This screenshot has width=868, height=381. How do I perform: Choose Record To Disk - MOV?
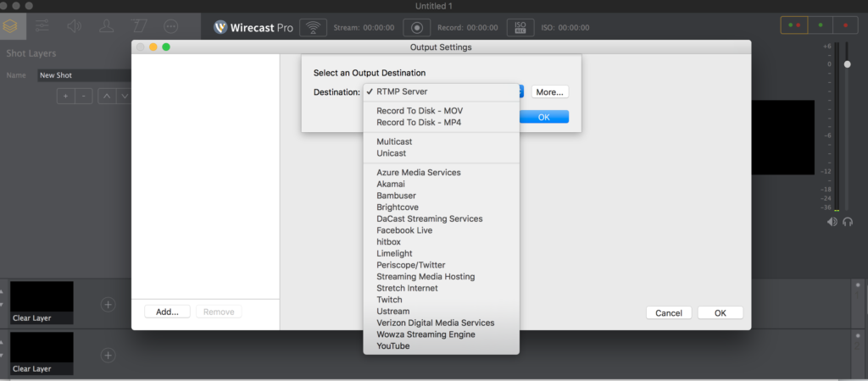point(441,111)
